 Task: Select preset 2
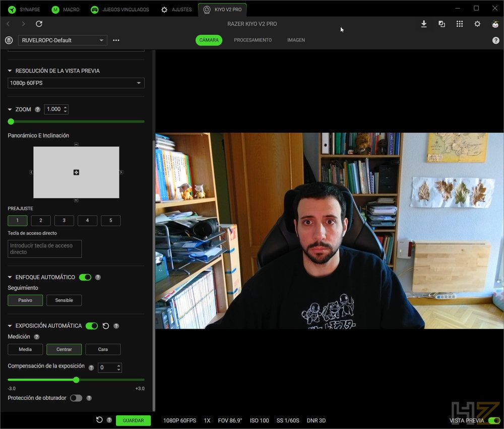click(x=41, y=221)
